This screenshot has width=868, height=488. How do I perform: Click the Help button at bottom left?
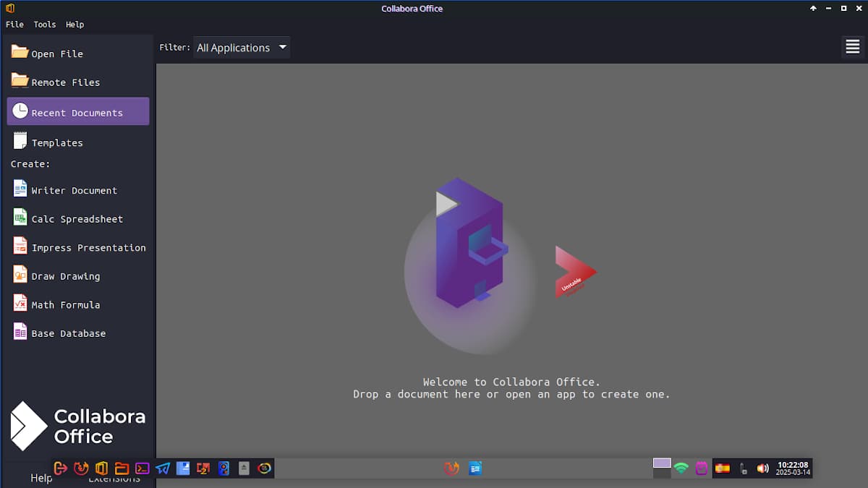41,479
